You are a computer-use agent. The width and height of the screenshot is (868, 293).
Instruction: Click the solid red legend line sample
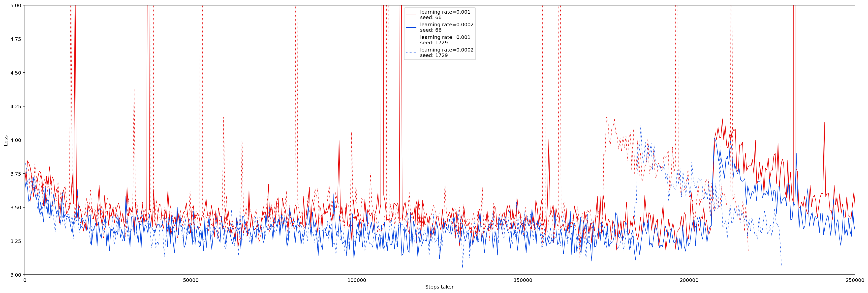click(411, 15)
